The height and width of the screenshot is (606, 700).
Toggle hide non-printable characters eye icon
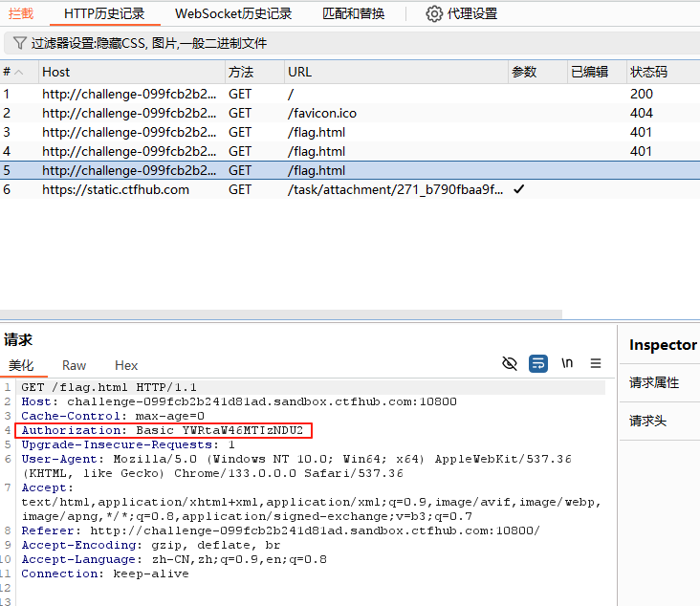coord(510,363)
